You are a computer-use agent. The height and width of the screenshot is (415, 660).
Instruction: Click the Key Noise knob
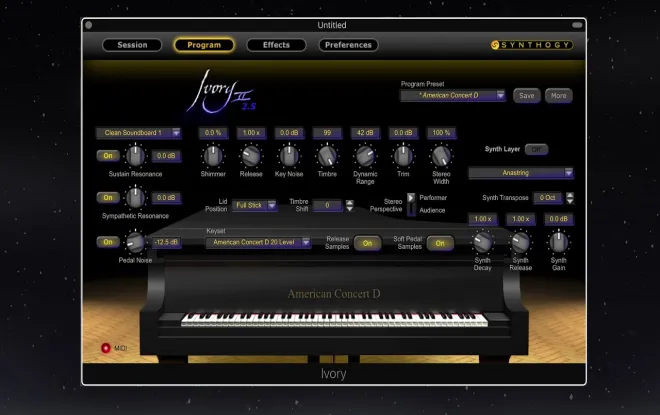coord(289,156)
